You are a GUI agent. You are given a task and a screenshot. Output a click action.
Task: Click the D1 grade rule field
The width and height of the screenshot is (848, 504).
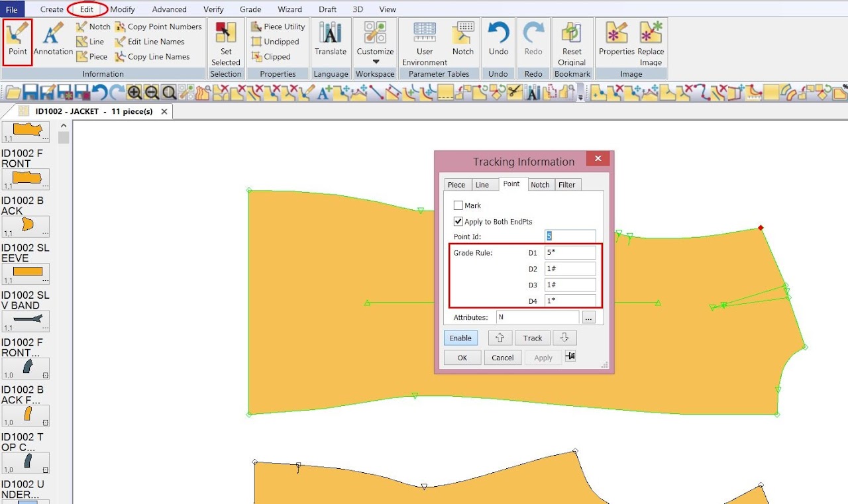click(570, 252)
